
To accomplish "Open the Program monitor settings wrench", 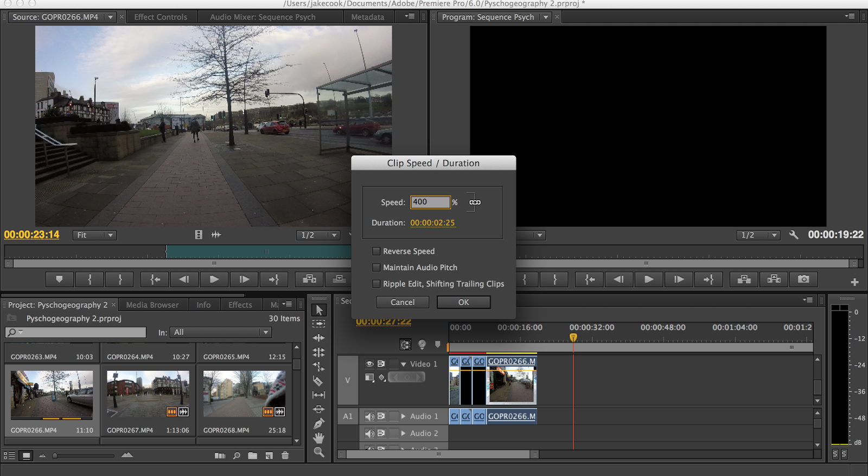I will click(x=794, y=235).
